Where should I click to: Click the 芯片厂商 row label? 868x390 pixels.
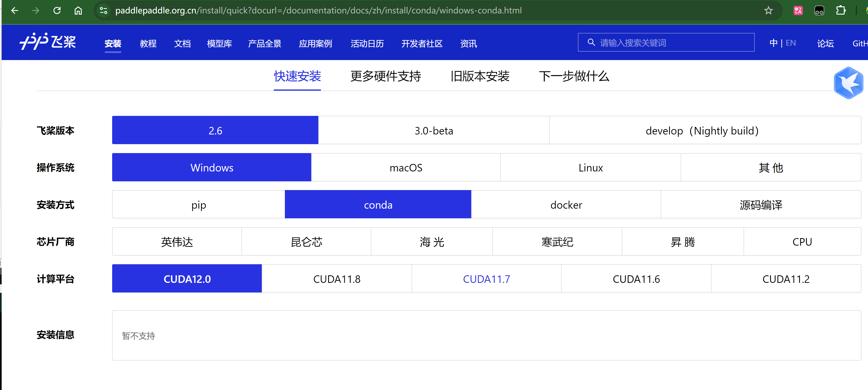(56, 241)
